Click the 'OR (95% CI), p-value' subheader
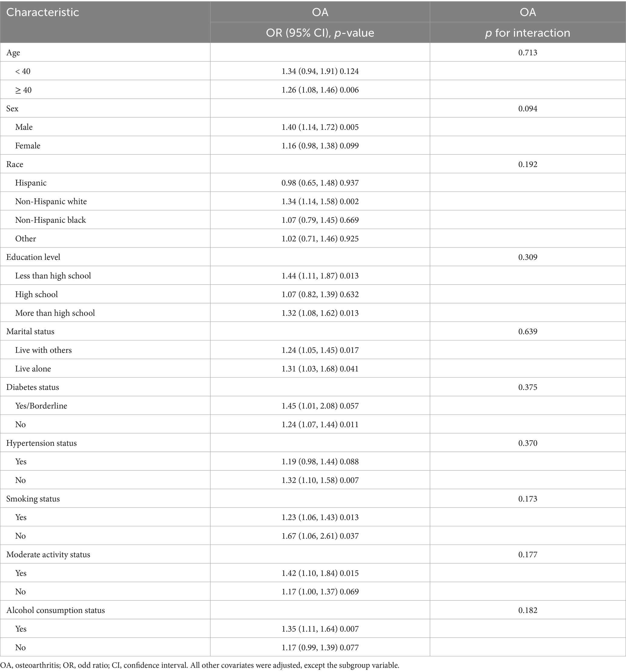The height and width of the screenshot is (672, 626). (x=320, y=33)
